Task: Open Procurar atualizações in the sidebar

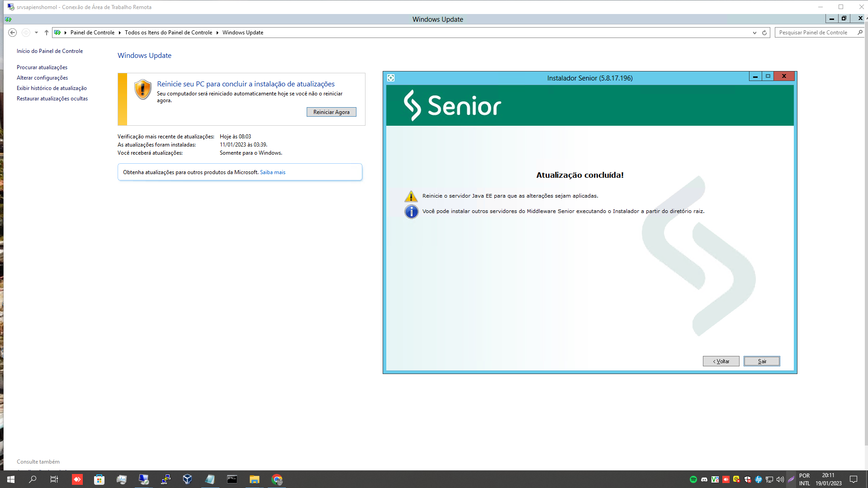Action: [42, 67]
